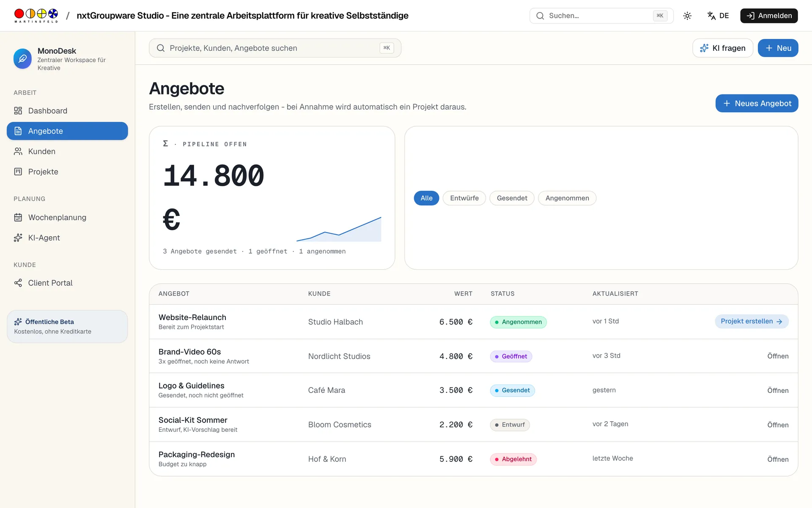Click customer Studio Halbach

[335, 322]
